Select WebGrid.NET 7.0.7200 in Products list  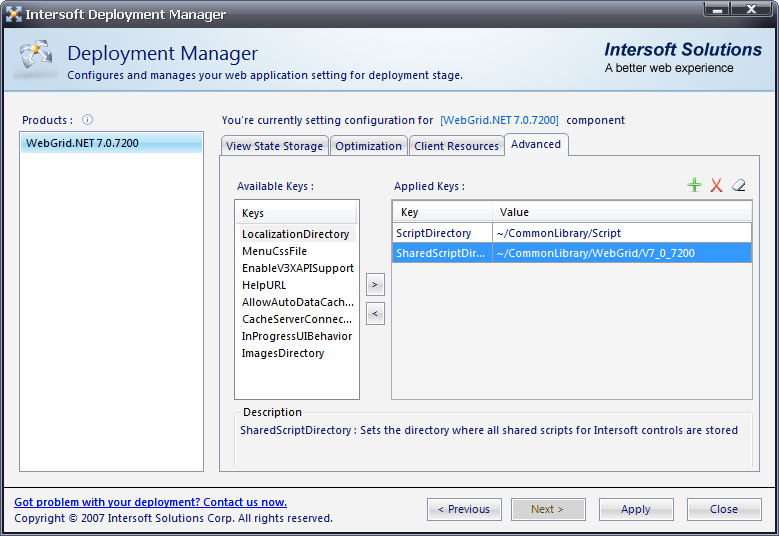pyautogui.click(x=111, y=143)
